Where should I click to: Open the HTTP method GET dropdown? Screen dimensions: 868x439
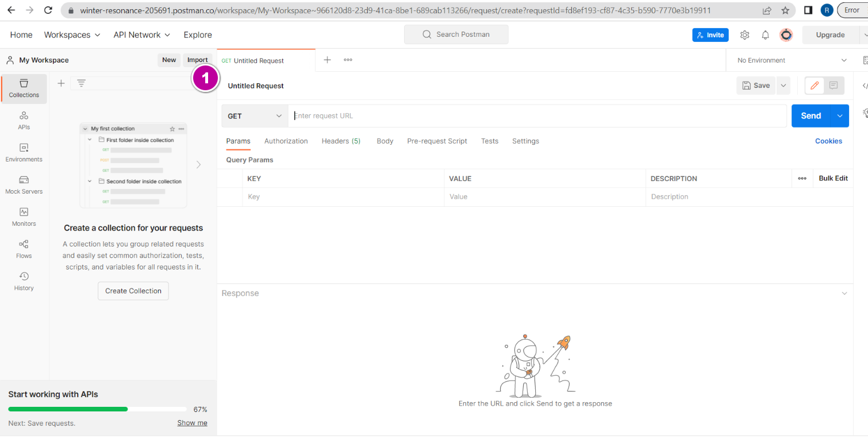(255, 115)
